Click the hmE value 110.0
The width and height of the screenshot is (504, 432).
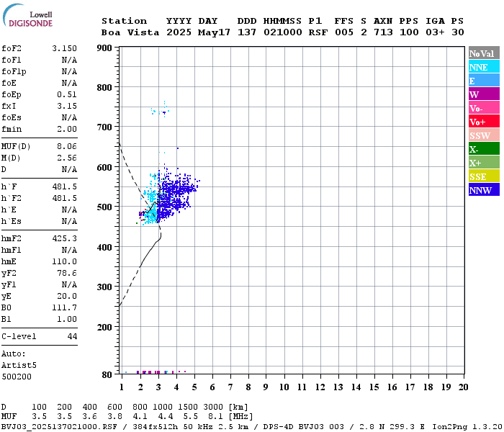pos(65,261)
